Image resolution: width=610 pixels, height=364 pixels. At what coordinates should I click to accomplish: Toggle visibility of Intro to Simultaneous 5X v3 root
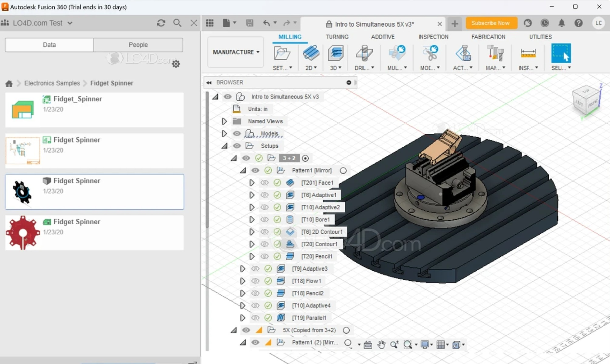pos(227,97)
